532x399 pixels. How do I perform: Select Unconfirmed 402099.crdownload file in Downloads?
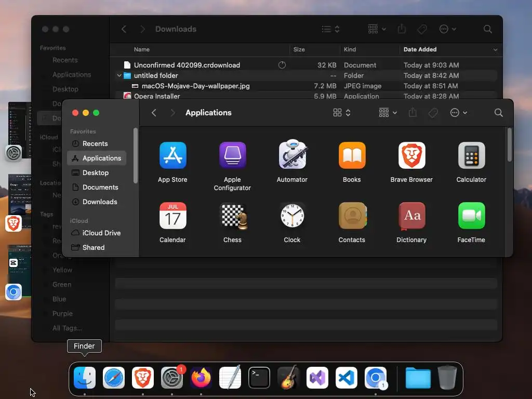click(306, 65)
